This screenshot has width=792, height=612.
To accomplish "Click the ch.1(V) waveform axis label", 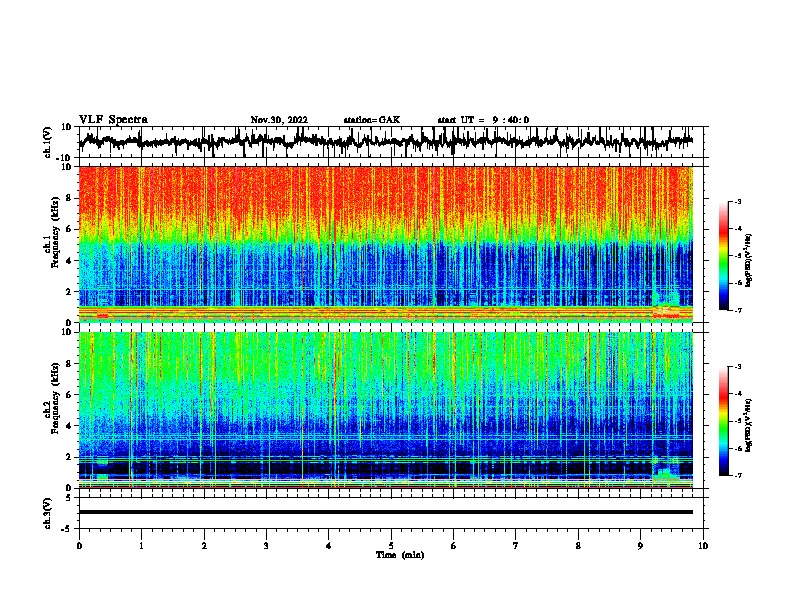I will [48, 142].
